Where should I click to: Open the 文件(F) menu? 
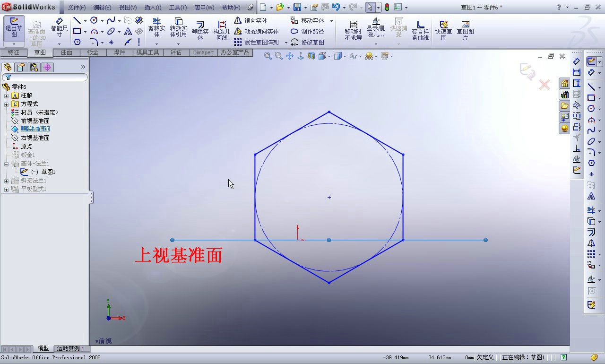point(77,8)
